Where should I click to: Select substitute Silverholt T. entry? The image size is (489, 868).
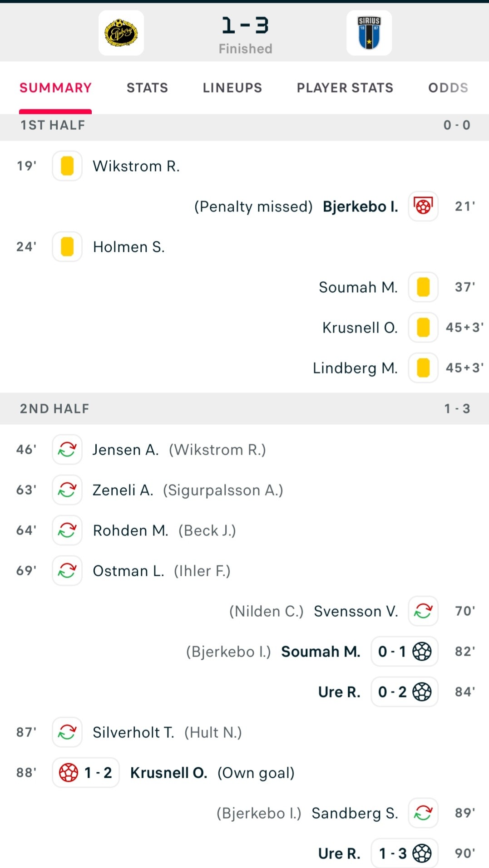[x=133, y=732]
